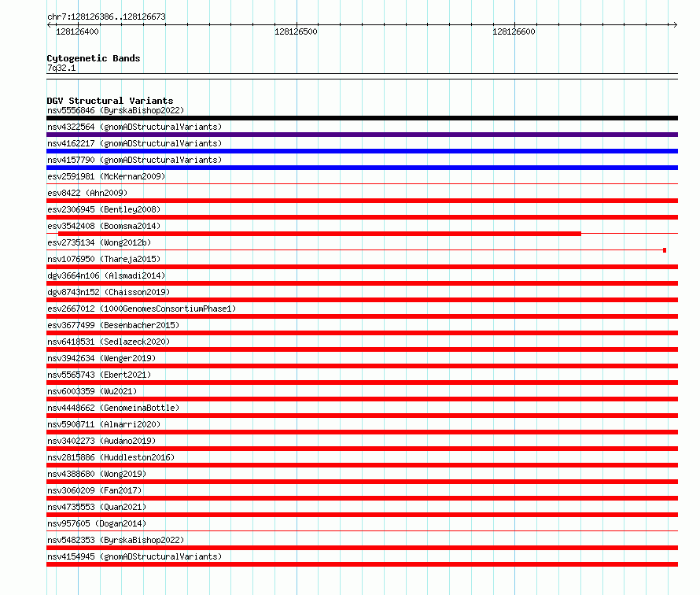The width and height of the screenshot is (700, 595).
Task: Select the 7q32.1 band label
Action: (61, 68)
